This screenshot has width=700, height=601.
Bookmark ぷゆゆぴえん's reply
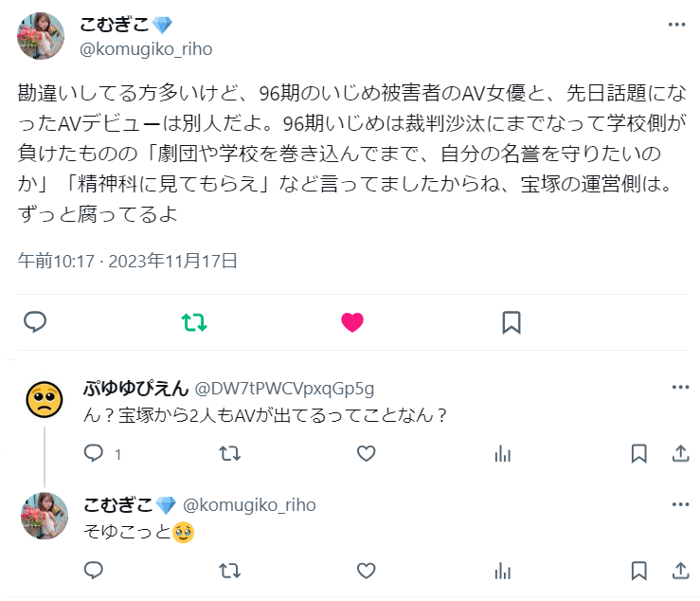coord(638,454)
